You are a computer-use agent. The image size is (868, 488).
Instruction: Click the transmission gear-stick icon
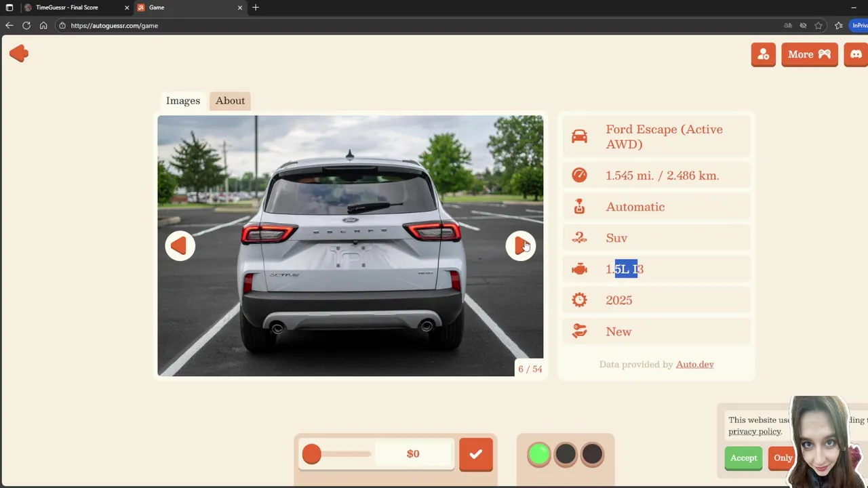[x=579, y=207]
